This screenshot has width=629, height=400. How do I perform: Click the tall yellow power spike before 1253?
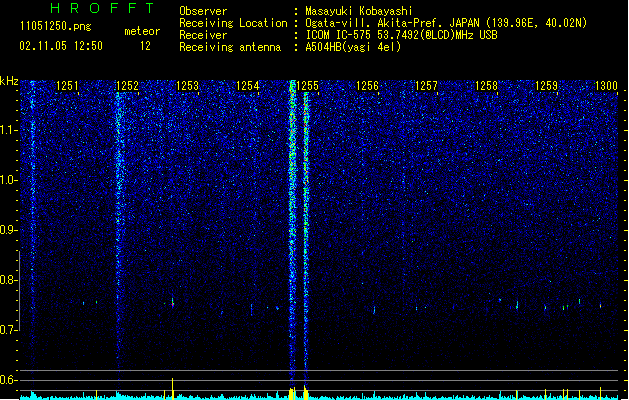coord(172,389)
